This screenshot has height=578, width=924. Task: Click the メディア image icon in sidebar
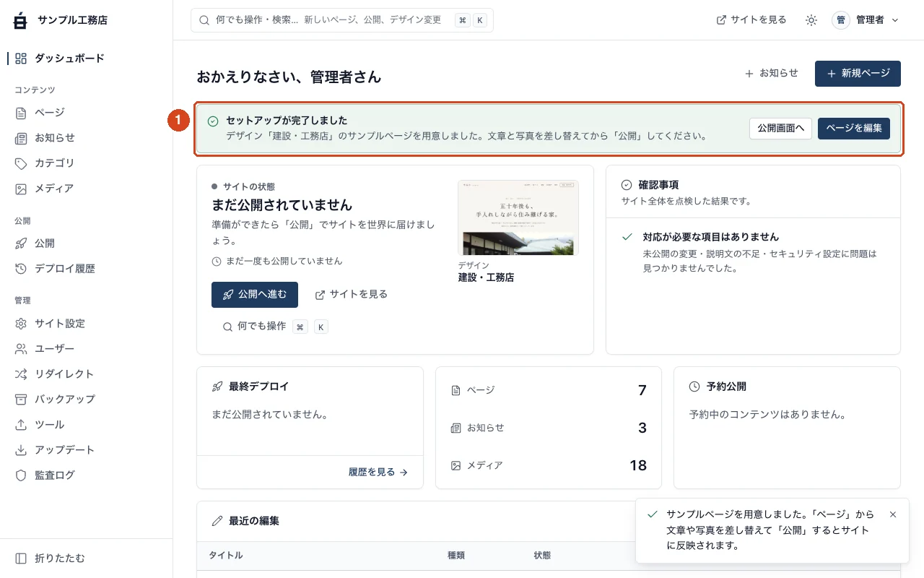tap(21, 189)
